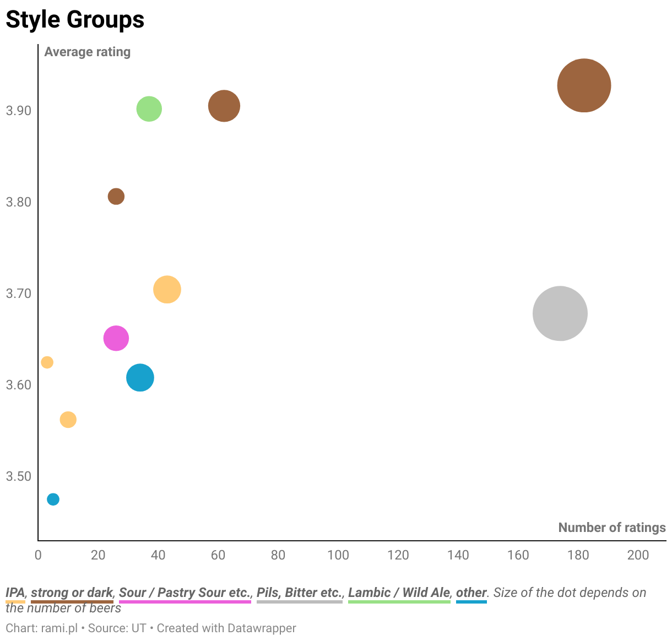Click the 'Lambic / Wild Ale' legend label
Image resolution: width=672 pixels, height=641 pixels.
(399, 593)
